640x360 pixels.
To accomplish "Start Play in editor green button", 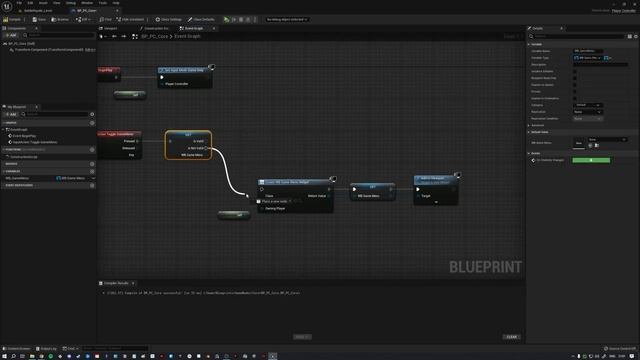I will click(x=227, y=19).
